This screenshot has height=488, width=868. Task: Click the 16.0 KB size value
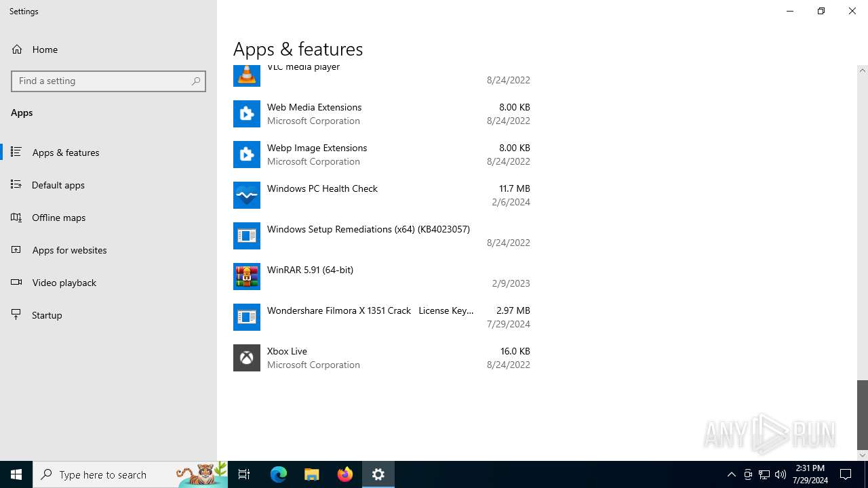coord(515,351)
